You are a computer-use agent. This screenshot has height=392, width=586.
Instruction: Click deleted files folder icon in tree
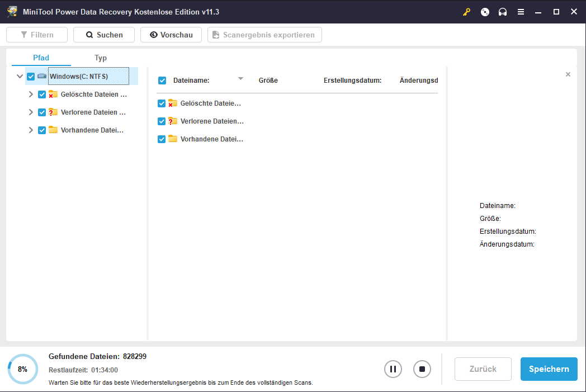point(53,94)
